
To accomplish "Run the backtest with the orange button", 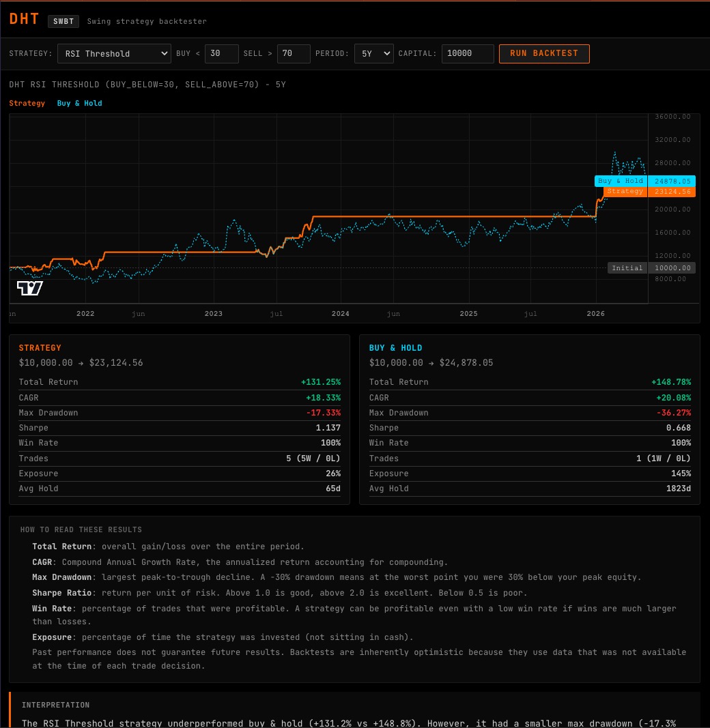I will coord(544,53).
